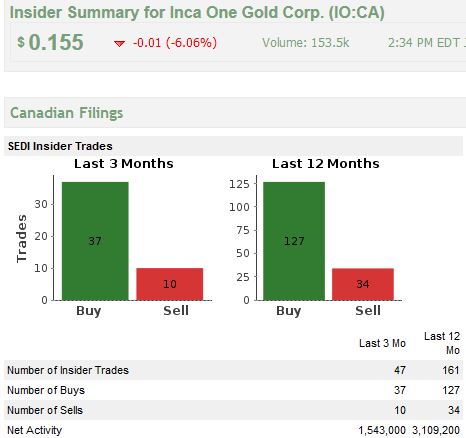Image resolution: width=466 pixels, height=438 pixels.
Task: Click the red down-arrow price change icon
Action: click(119, 43)
